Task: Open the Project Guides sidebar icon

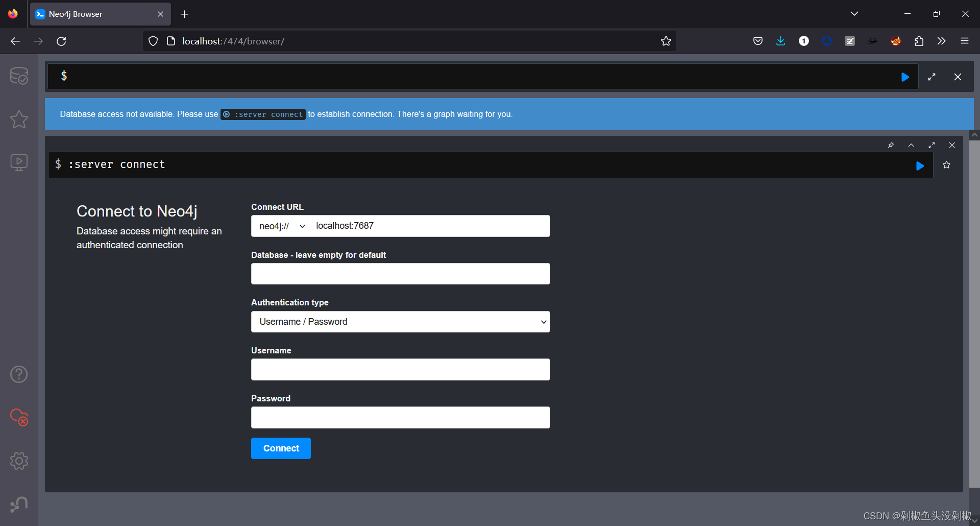Action: tap(19, 162)
